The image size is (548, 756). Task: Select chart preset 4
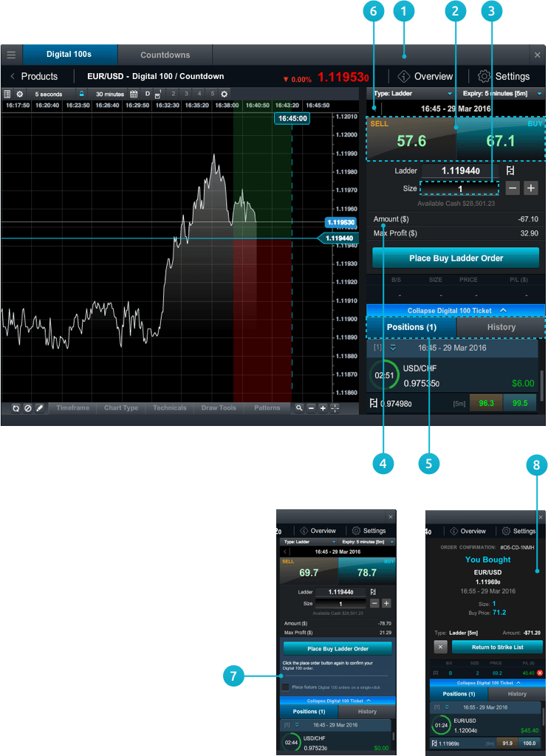(199, 94)
